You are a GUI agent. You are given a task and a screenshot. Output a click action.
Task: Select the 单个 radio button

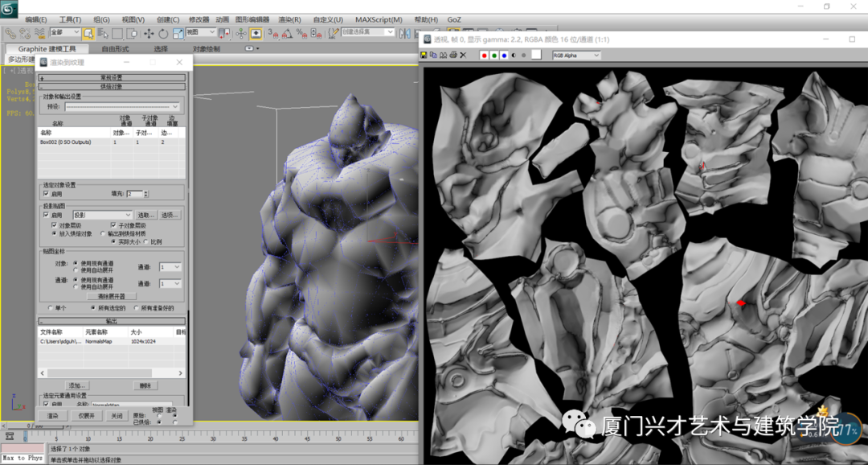51,307
